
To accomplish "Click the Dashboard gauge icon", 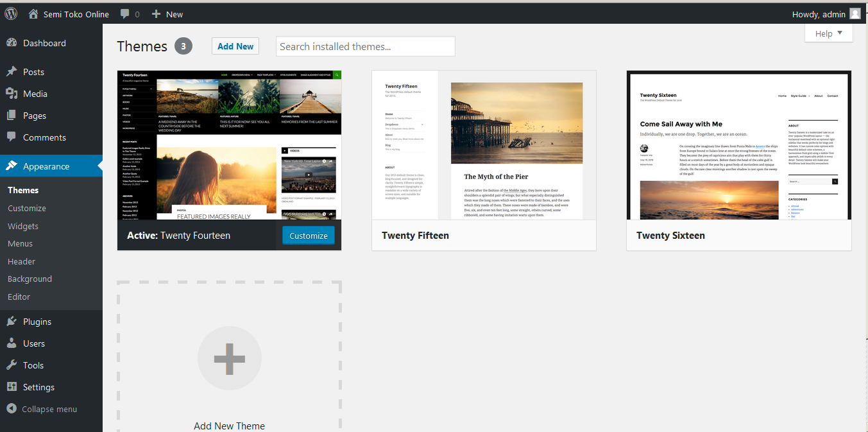I will coord(12,43).
